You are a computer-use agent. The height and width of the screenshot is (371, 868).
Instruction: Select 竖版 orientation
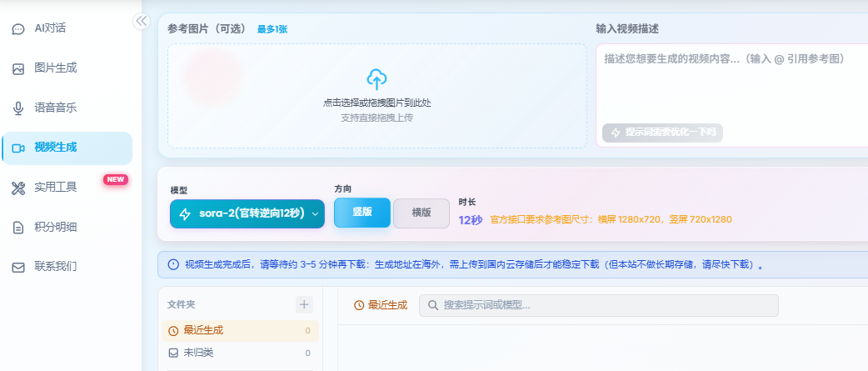pos(362,213)
